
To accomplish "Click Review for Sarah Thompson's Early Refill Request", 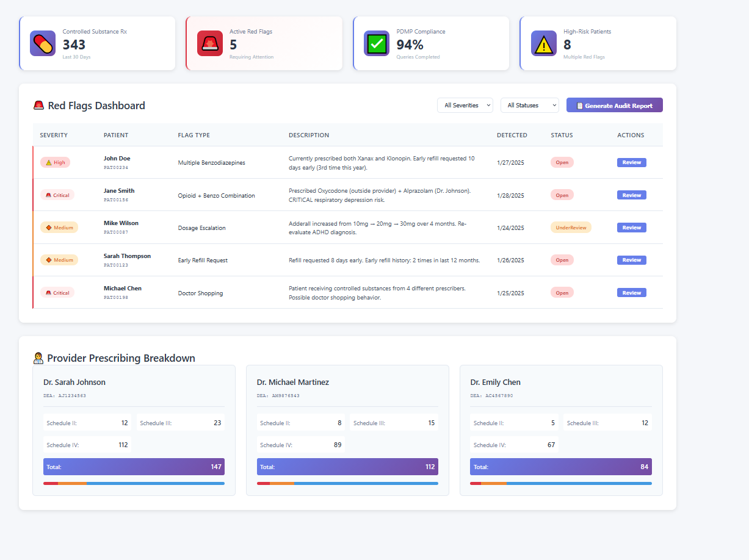I will (631, 260).
